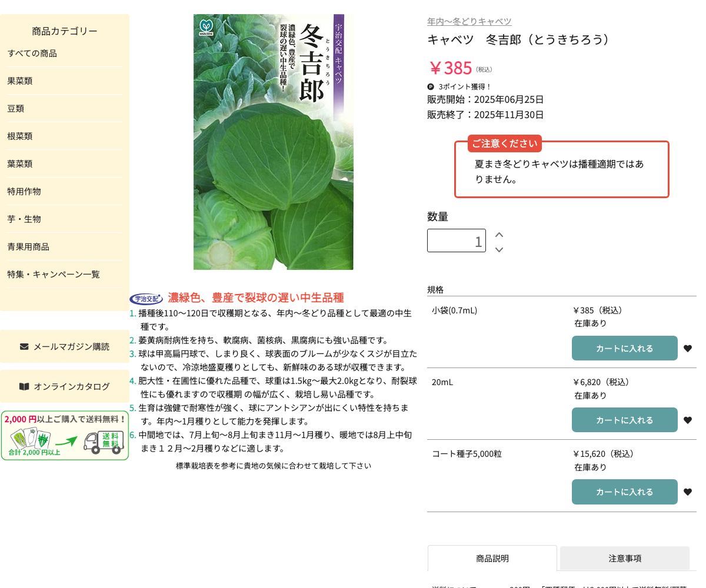Add 小袋(0.7mL) to cart
This screenshot has width=706, height=588.
click(624, 349)
